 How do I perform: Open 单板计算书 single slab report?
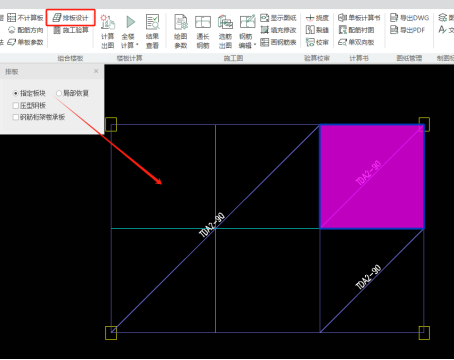click(359, 18)
